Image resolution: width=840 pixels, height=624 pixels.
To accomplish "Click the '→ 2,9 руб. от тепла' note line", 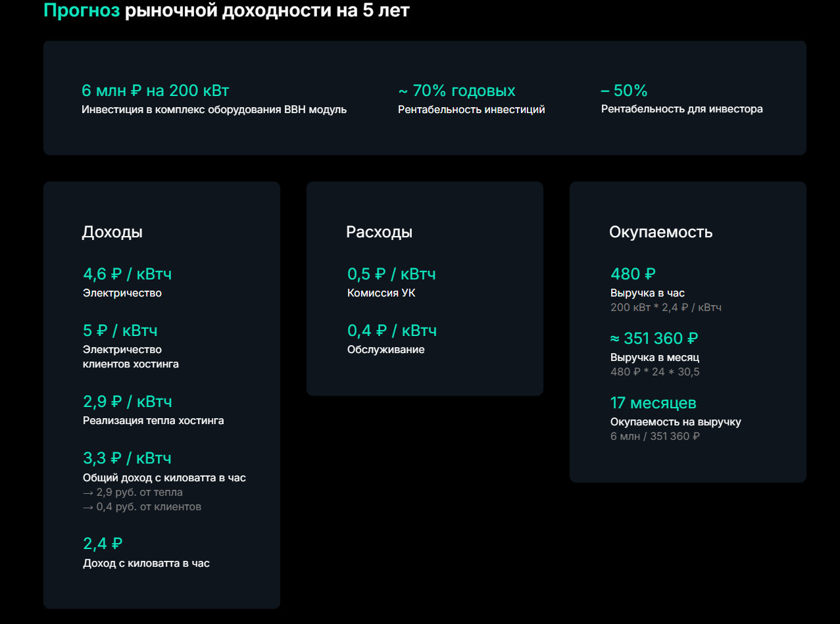I will point(133,492).
